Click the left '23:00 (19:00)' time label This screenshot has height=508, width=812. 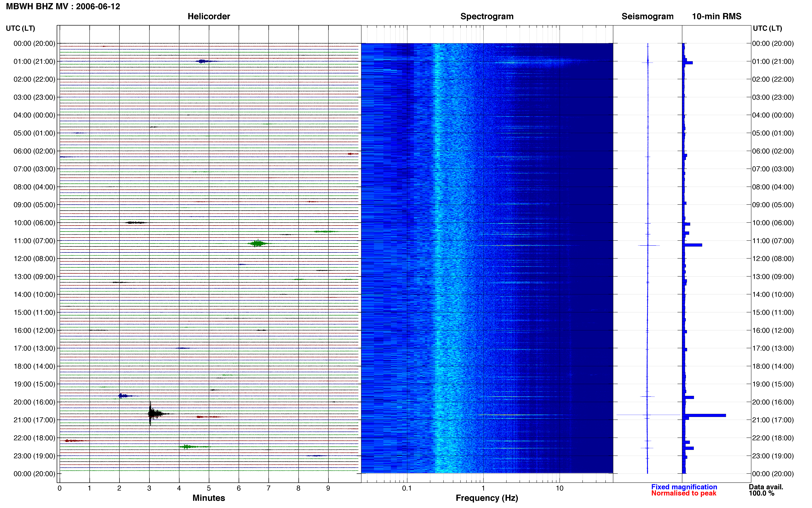pyautogui.click(x=34, y=456)
